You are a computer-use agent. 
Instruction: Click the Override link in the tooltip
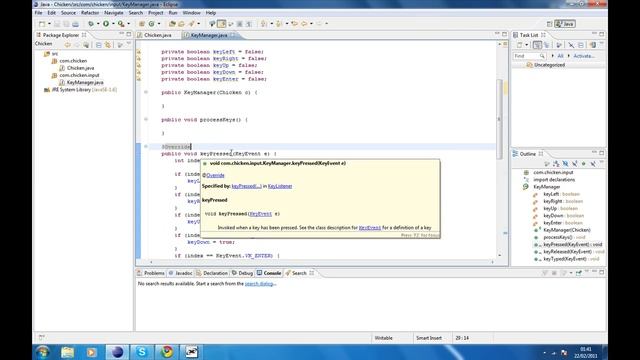(215, 176)
